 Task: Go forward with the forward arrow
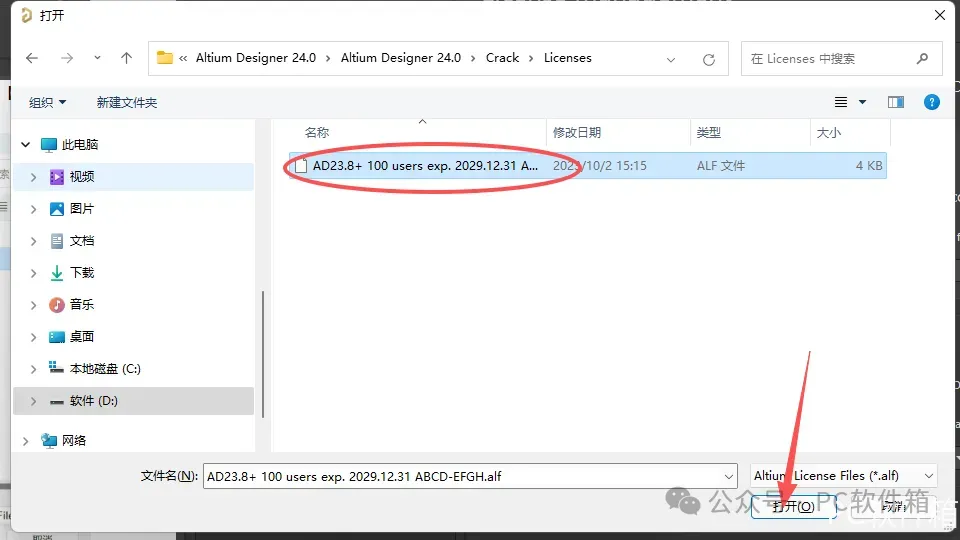(67, 58)
